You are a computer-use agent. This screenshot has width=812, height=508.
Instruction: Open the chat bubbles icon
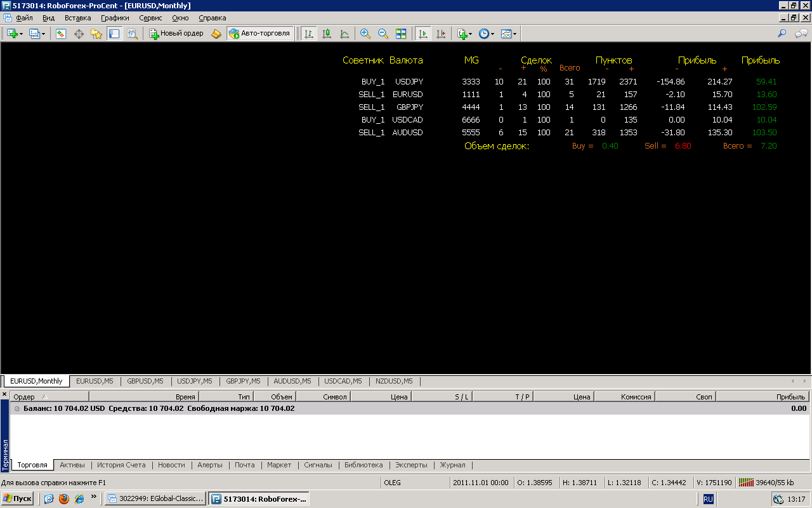[802, 34]
